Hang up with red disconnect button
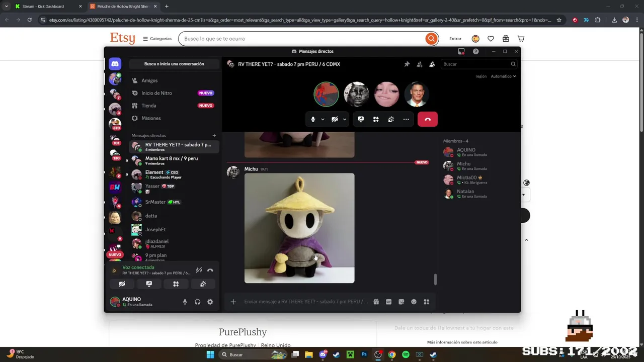Viewport: 644px width, 362px height. tap(428, 119)
